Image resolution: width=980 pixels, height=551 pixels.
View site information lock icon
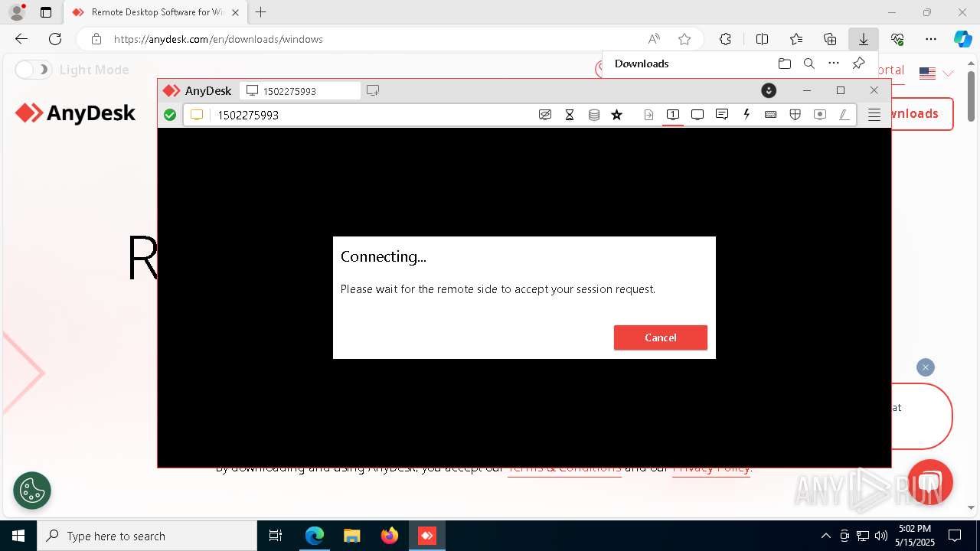coord(96,39)
